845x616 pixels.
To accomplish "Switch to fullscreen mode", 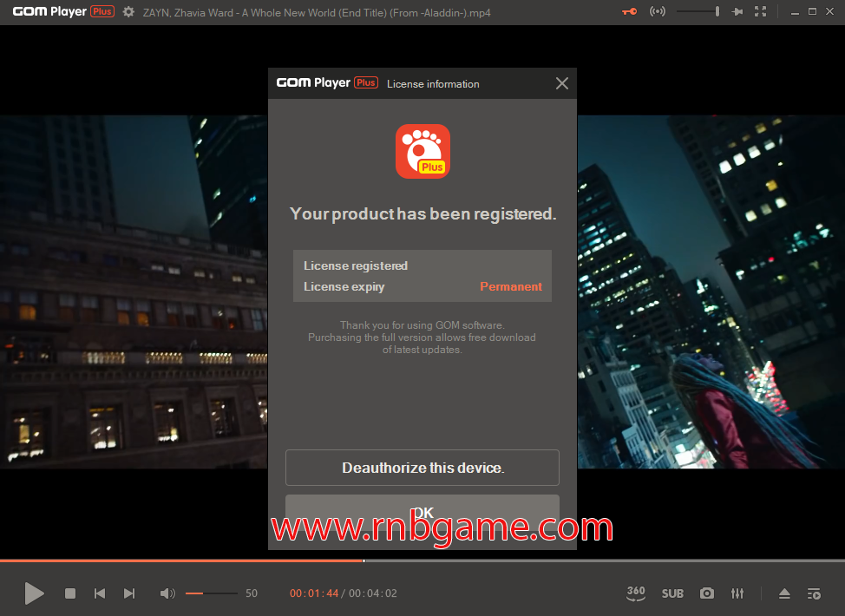I will tap(760, 11).
